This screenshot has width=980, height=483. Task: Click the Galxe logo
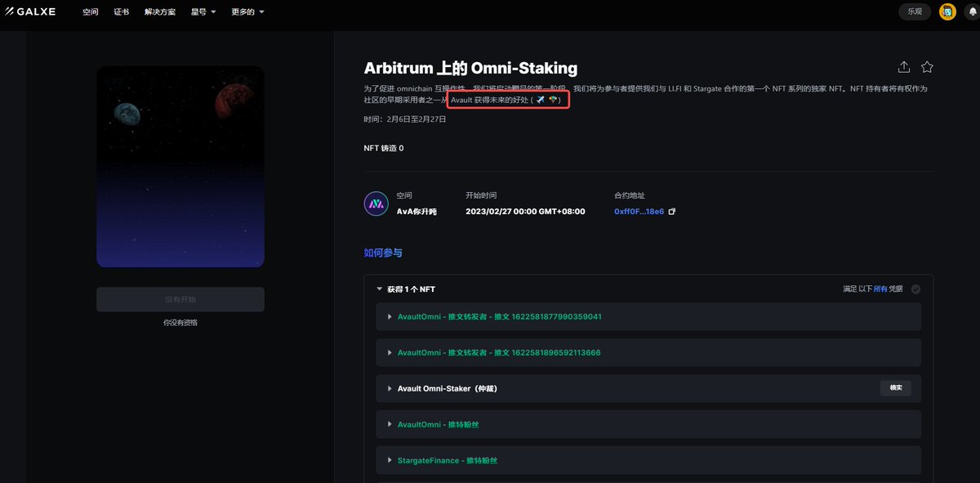[30, 11]
